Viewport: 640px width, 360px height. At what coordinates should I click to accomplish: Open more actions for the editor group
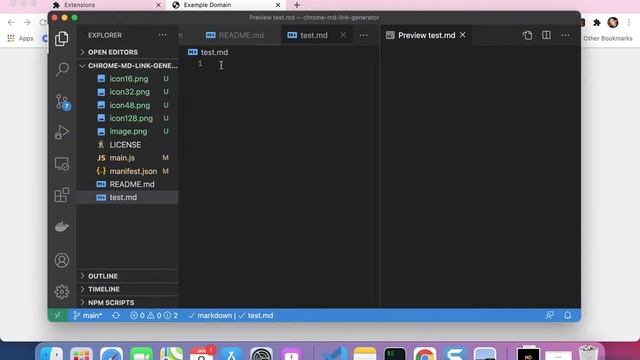[x=363, y=36]
